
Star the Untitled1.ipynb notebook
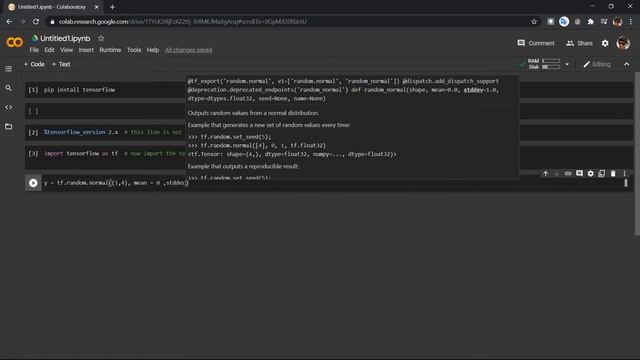[x=101, y=38]
